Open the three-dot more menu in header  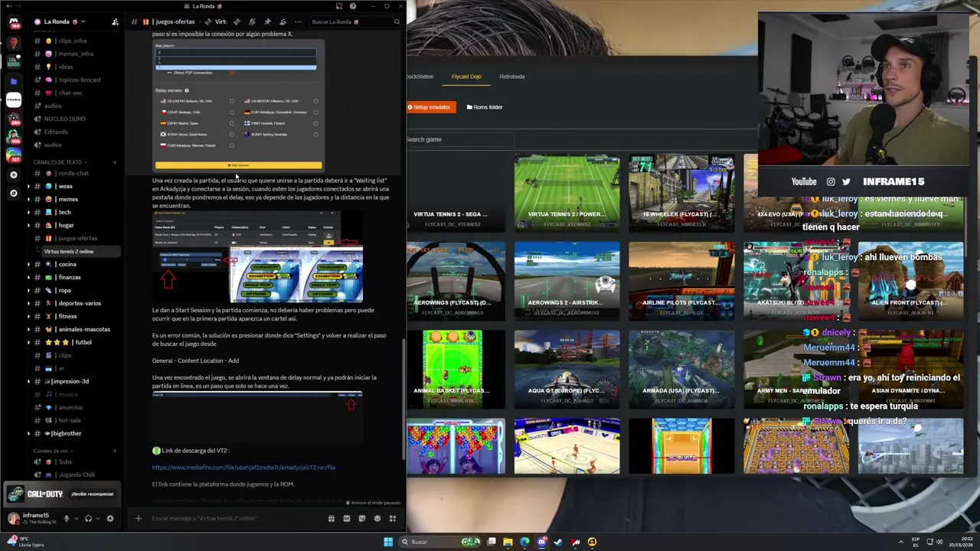coord(298,21)
